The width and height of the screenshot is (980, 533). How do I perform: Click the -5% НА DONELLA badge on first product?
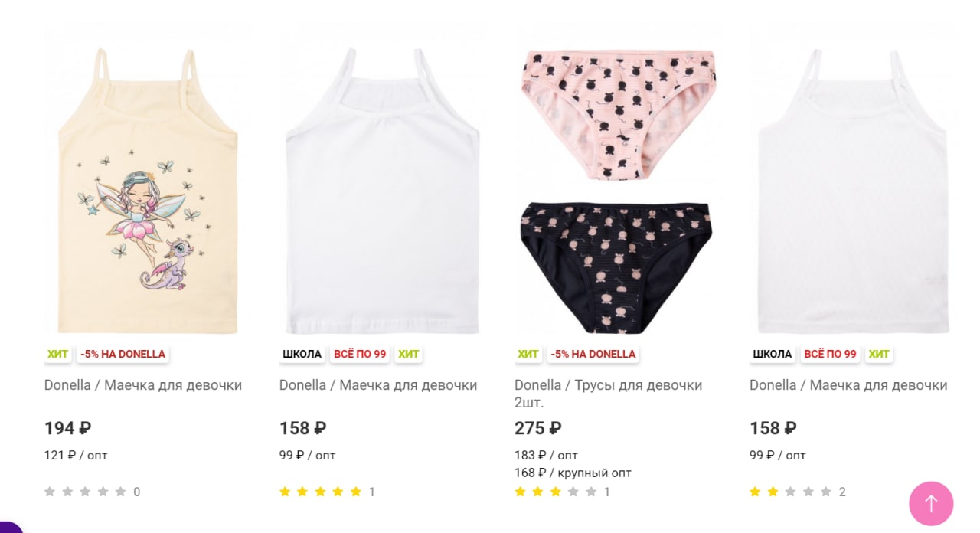tap(122, 354)
